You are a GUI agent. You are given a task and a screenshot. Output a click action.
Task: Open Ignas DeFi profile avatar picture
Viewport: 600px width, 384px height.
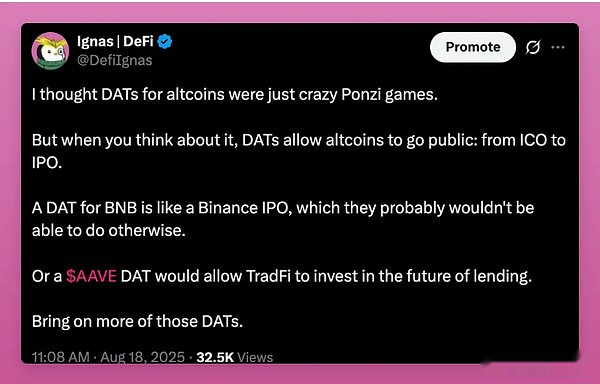point(50,50)
